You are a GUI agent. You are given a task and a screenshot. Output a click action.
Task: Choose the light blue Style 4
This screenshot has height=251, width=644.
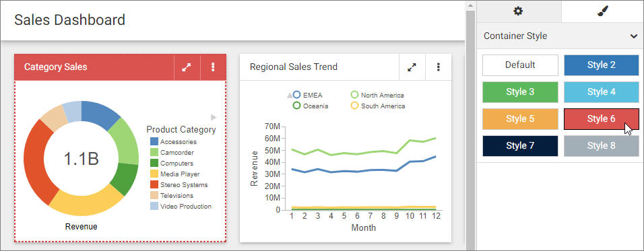click(x=602, y=92)
